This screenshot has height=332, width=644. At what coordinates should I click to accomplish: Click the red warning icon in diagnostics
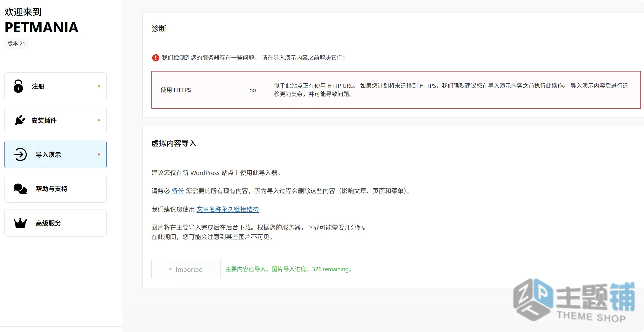click(156, 58)
